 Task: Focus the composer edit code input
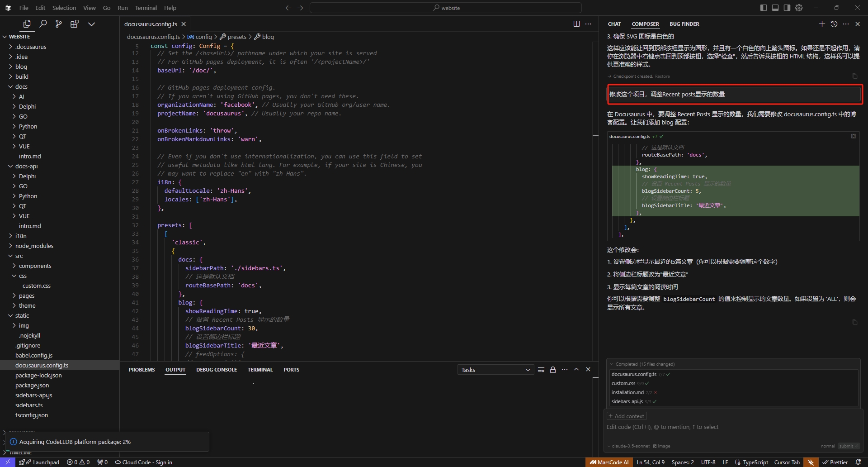[x=732, y=427]
